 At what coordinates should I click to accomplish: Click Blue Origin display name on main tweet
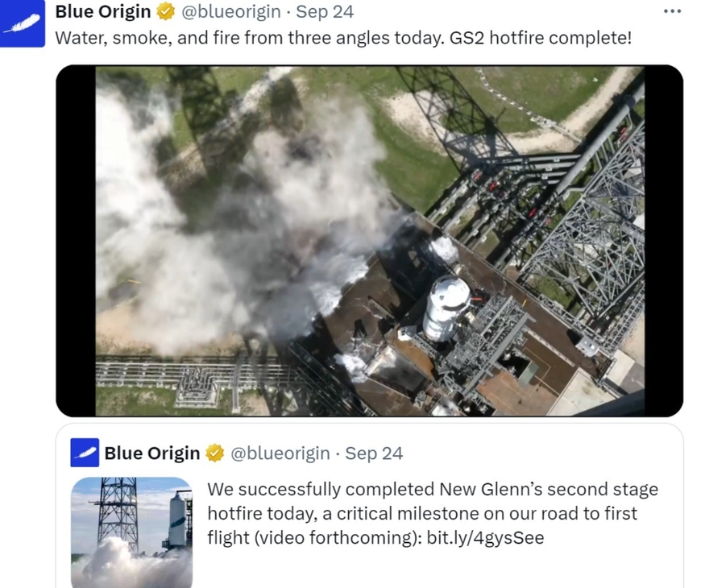(103, 11)
